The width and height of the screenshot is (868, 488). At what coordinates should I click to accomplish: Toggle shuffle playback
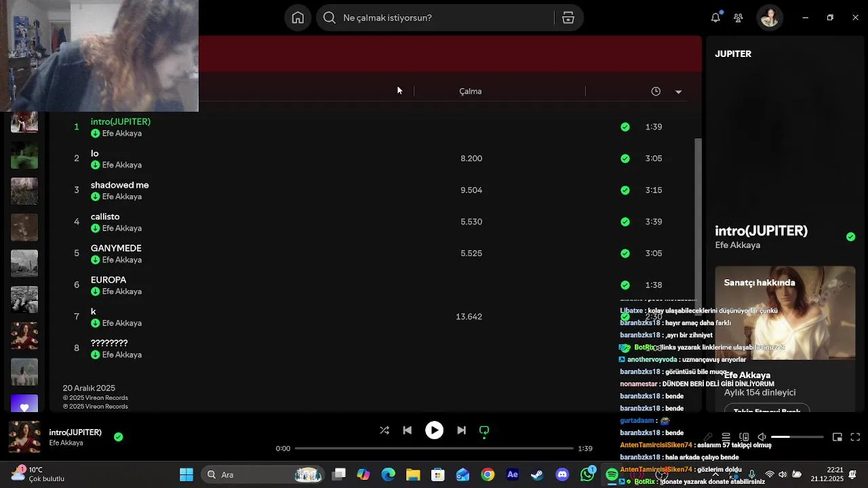click(x=384, y=430)
